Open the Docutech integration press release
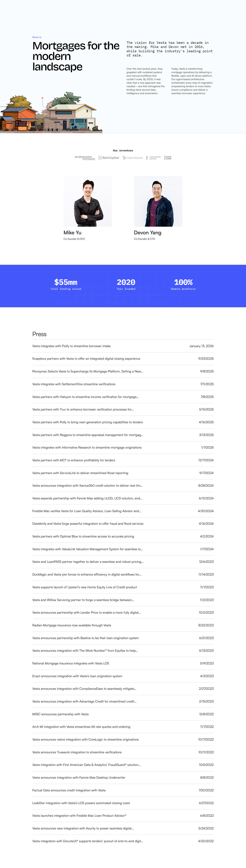Image resolution: width=246 pixels, height=868 pixels. click(87, 841)
